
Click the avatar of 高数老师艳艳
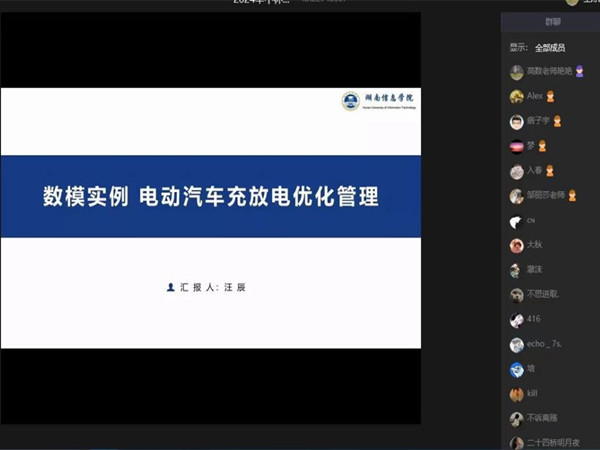click(x=517, y=72)
